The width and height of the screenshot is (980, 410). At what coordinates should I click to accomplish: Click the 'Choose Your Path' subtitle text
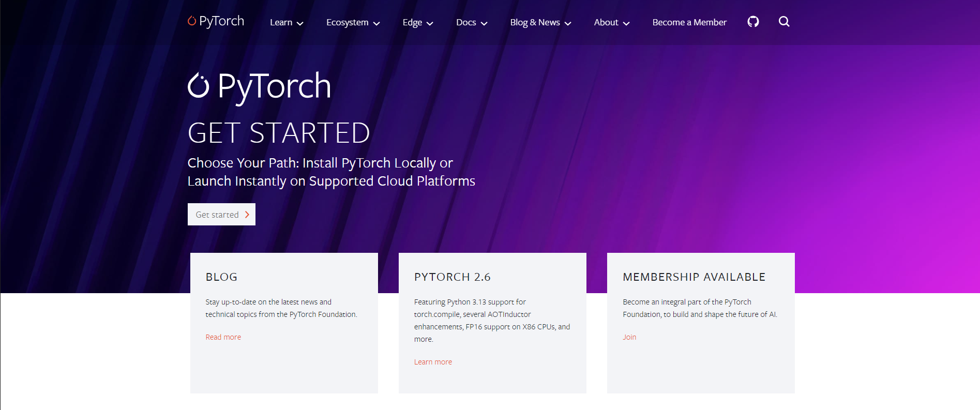pos(331,172)
